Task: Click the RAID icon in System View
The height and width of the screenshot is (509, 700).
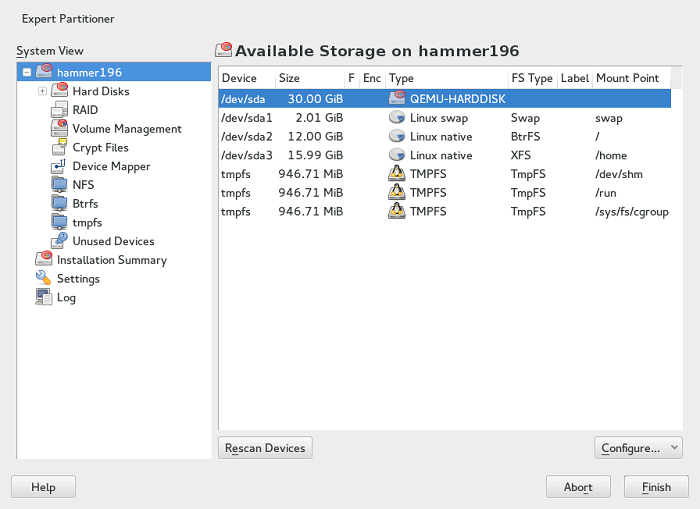Action: [59, 110]
